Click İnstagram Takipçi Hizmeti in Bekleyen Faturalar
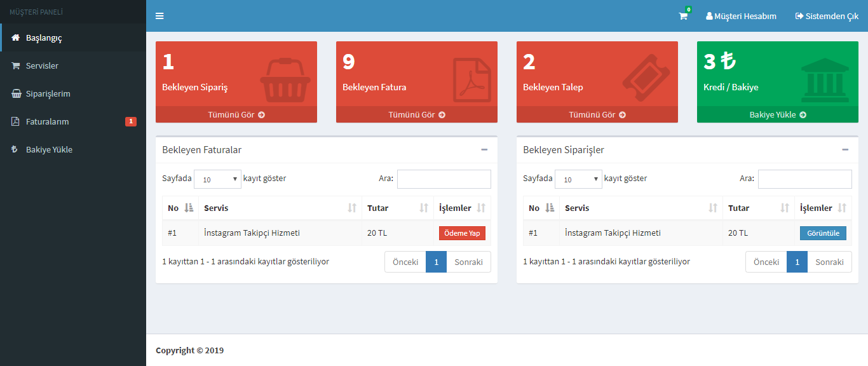The image size is (868, 366). 252,233
